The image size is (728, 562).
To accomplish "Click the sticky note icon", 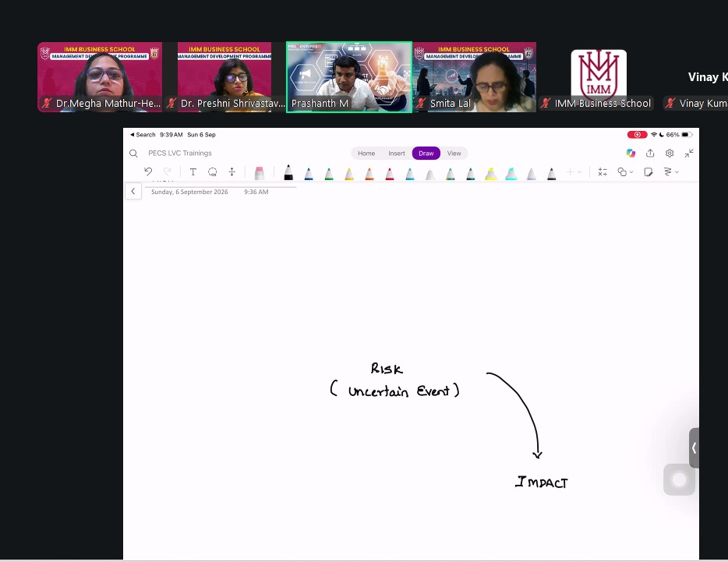I will 648,171.
